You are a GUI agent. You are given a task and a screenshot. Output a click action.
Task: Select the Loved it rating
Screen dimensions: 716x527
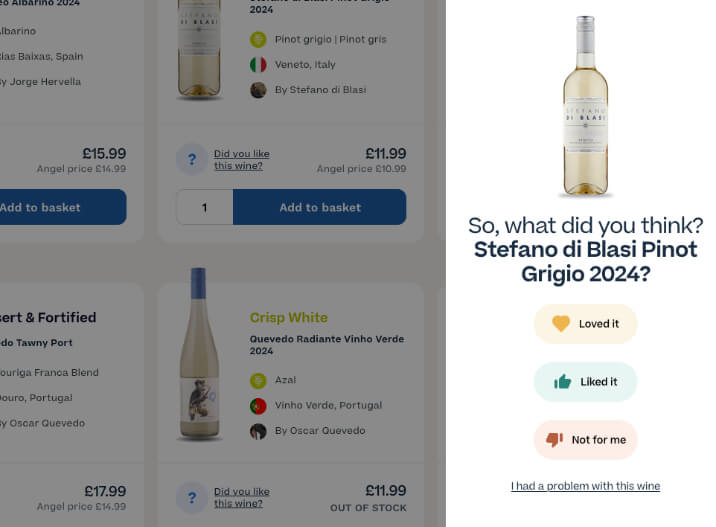pyautogui.click(x=585, y=324)
